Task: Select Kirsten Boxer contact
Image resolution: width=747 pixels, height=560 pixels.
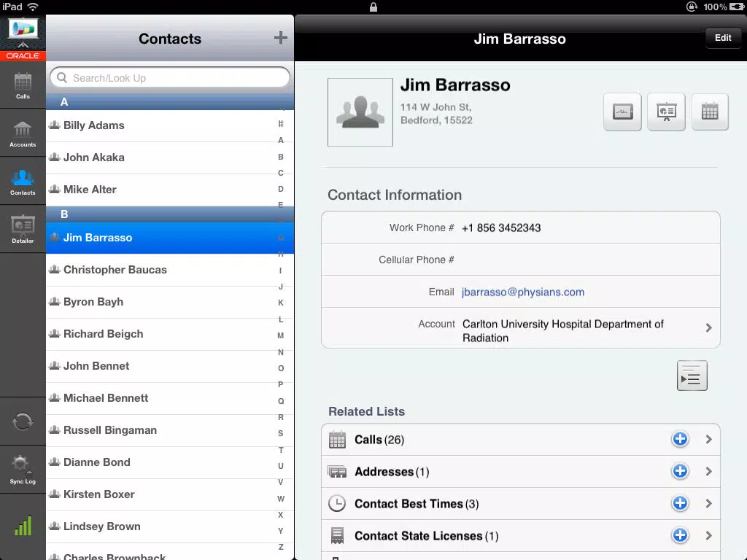Action: [x=170, y=494]
